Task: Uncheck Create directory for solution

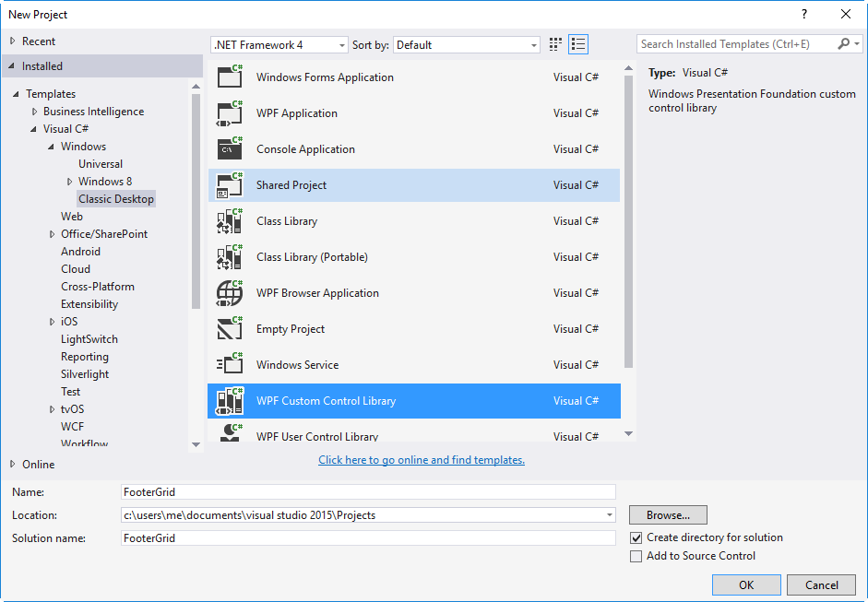Action: point(636,537)
